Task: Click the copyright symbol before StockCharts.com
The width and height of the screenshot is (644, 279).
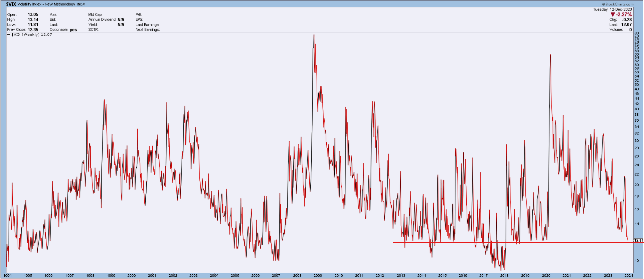Action: tap(604, 4)
